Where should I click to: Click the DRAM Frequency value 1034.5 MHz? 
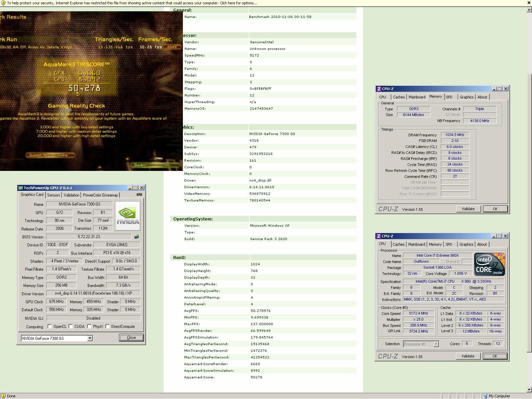(455, 135)
